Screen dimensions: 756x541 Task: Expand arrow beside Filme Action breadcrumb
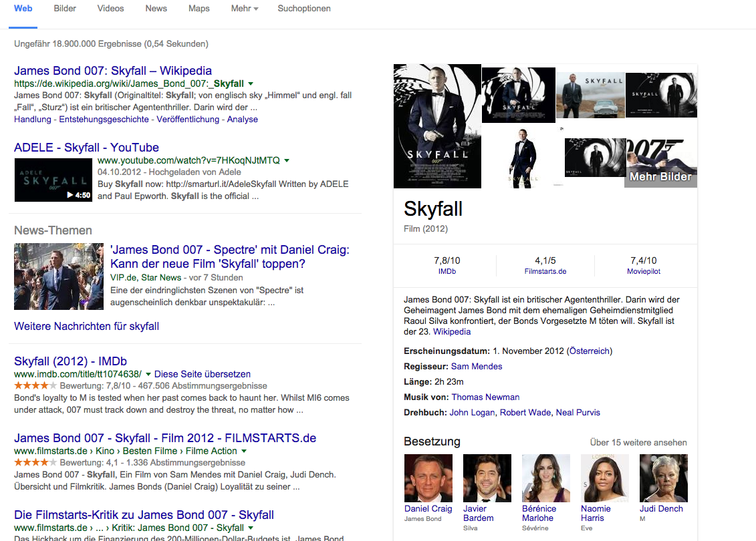244,452
